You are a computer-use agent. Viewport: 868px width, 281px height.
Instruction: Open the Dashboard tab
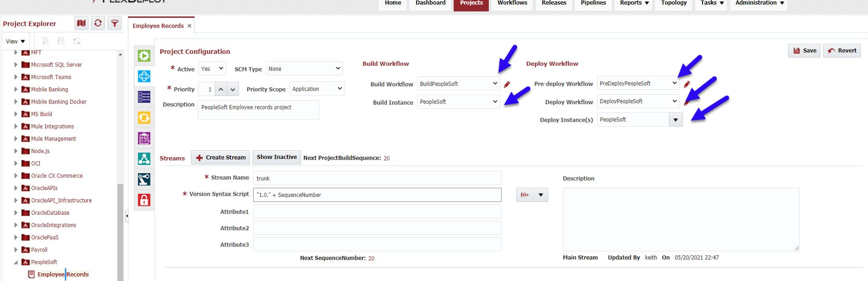tap(430, 3)
